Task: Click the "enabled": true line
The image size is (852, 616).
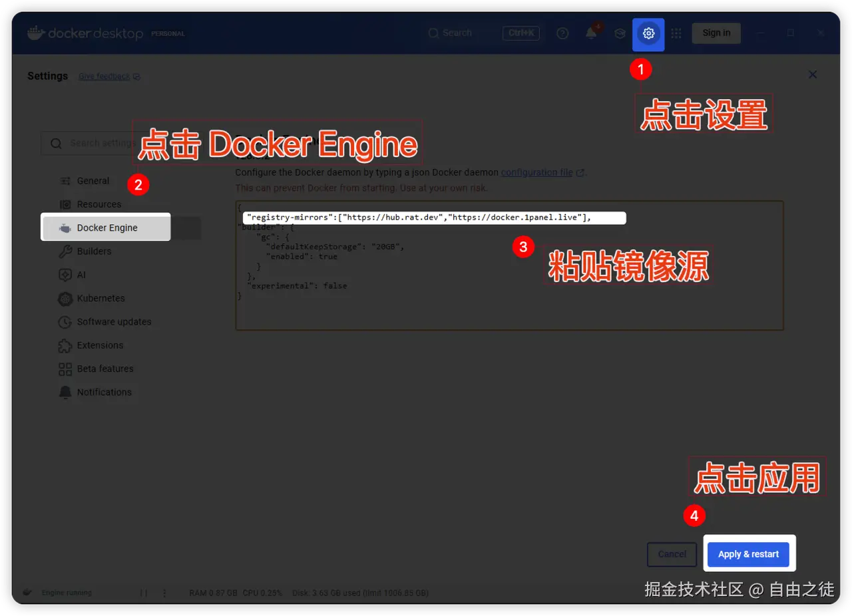Action: click(x=302, y=257)
